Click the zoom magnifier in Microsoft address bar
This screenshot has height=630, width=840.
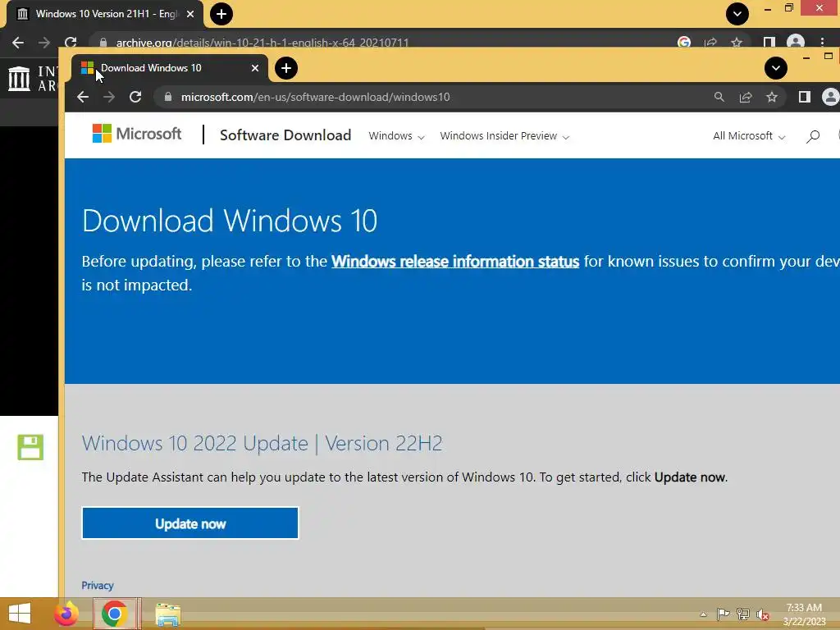pos(719,97)
